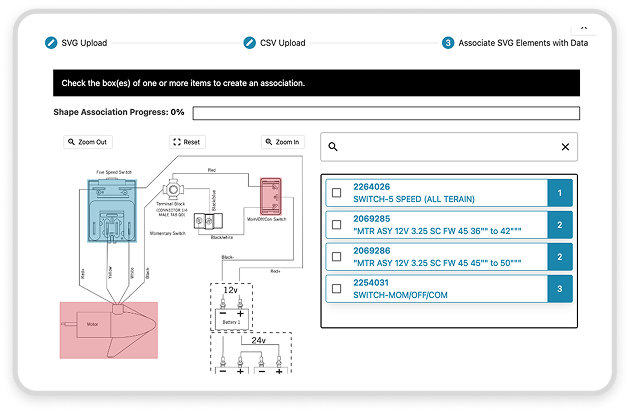This screenshot has height=413, width=630.
Task: Reset the diagram view
Action: (186, 142)
